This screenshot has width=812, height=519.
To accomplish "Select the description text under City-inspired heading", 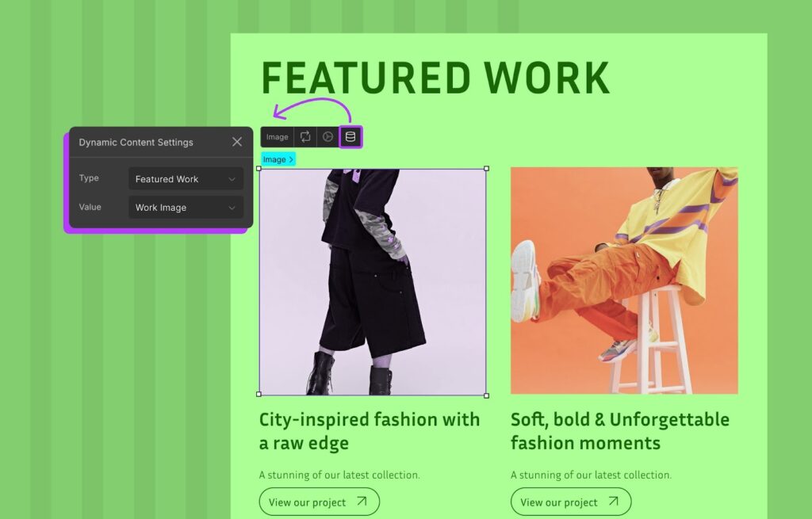I will coord(339,475).
